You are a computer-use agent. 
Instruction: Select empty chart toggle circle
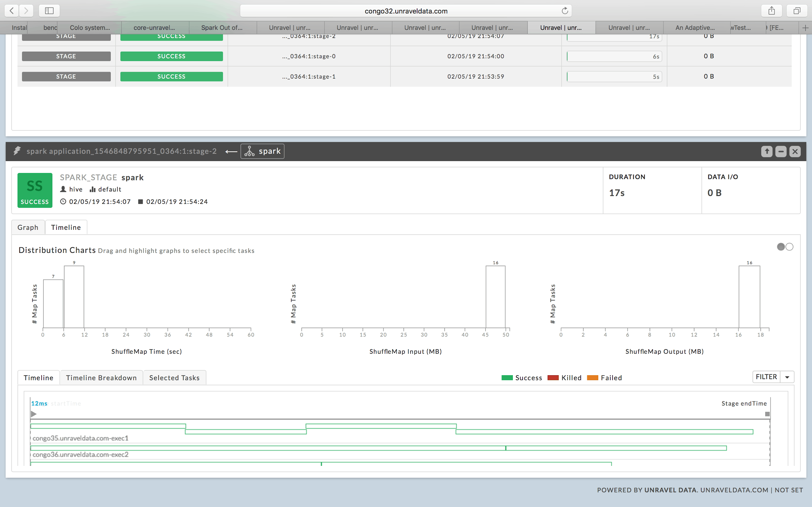pyautogui.click(x=790, y=247)
